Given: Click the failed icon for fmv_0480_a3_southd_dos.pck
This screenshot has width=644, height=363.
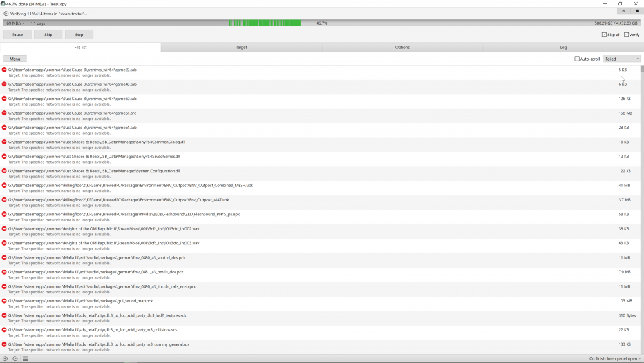Looking at the screenshot, I should pyautogui.click(x=4, y=258).
